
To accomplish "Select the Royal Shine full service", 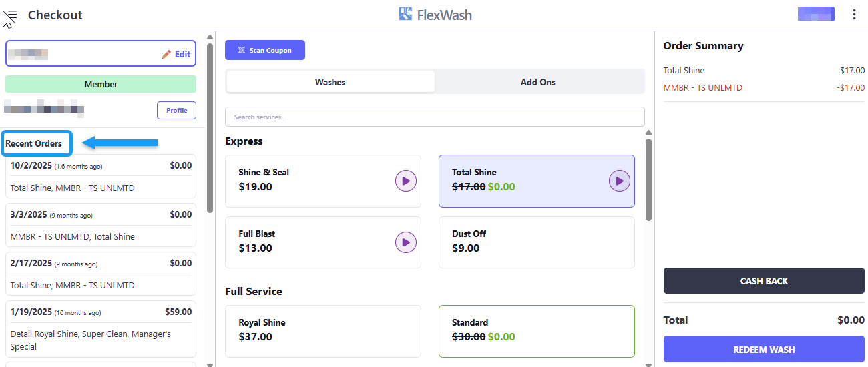I will pos(322,330).
